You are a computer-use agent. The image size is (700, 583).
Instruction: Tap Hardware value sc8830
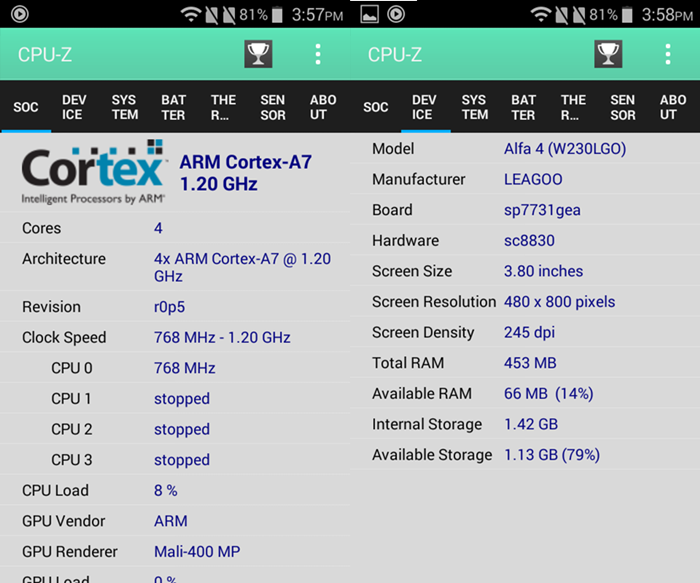tap(529, 241)
